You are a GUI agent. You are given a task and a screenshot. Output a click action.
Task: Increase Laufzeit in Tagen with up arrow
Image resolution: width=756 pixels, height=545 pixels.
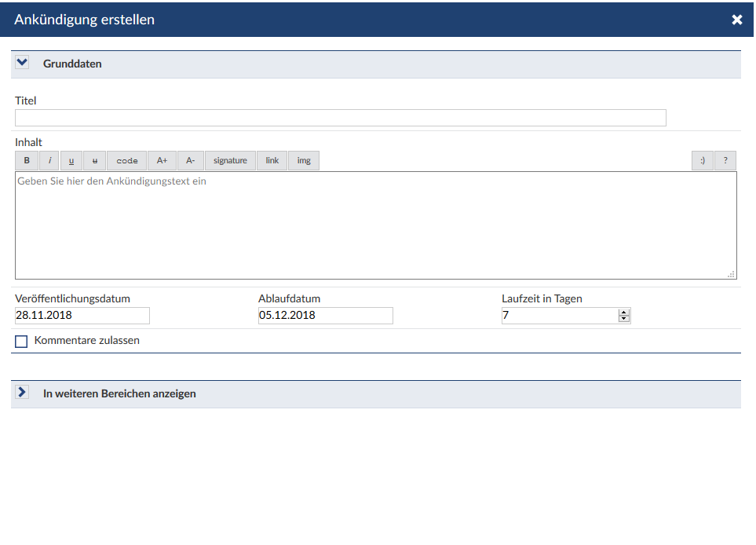tap(624, 313)
